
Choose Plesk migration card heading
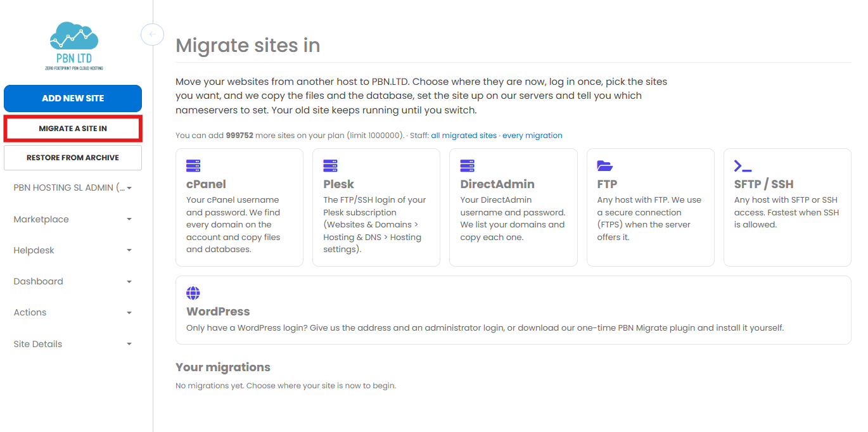pos(339,184)
